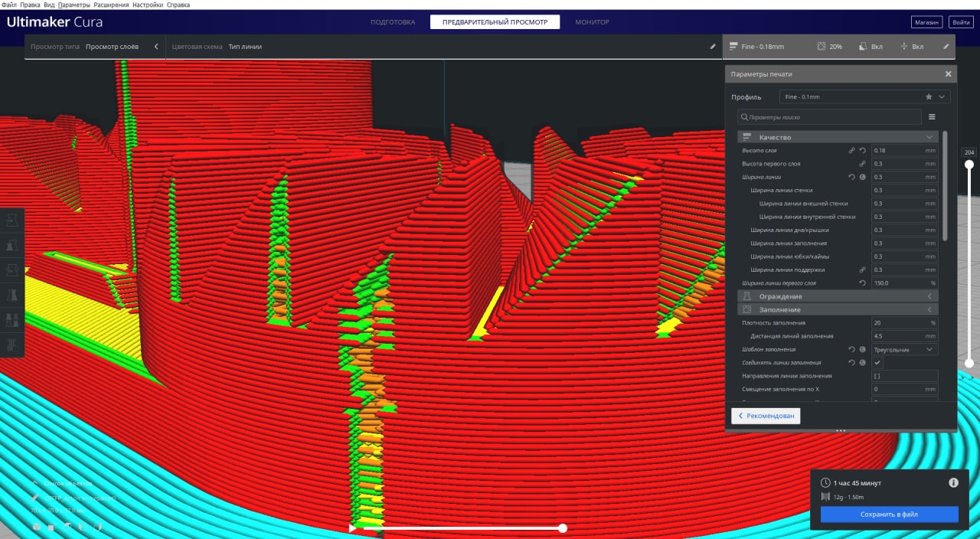Screen dimensions: 980x539
Task: Click the 'Плотность заполнения' value field
Action: pyautogui.click(x=905, y=322)
